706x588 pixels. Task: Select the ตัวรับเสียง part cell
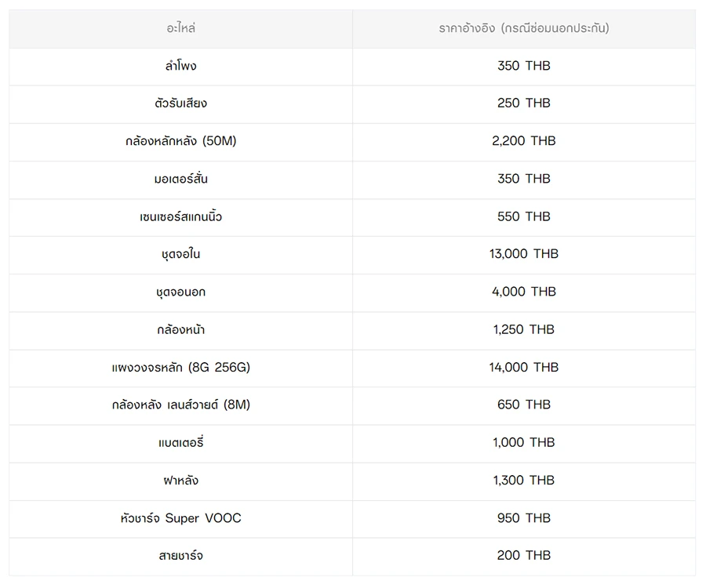tap(180, 103)
